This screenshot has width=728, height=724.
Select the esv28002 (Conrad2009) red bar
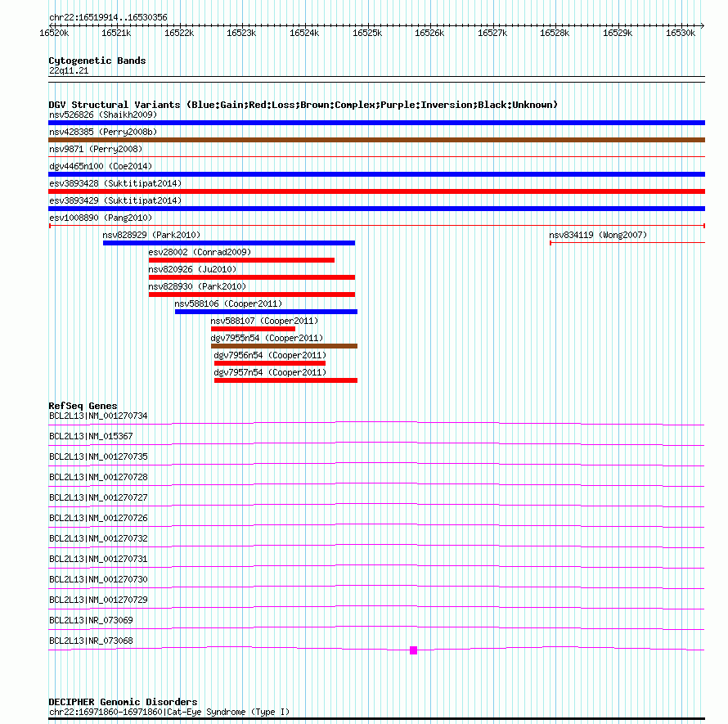241,260
